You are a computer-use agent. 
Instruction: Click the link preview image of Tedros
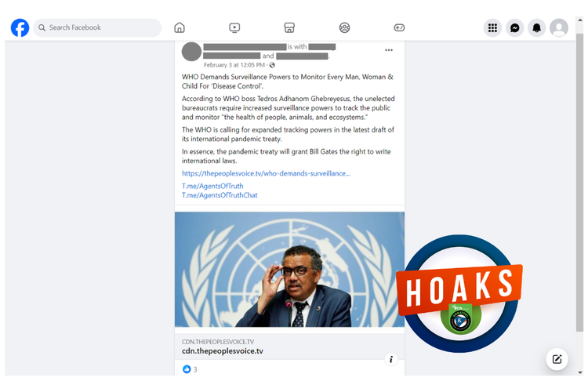[x=289, y=270]
